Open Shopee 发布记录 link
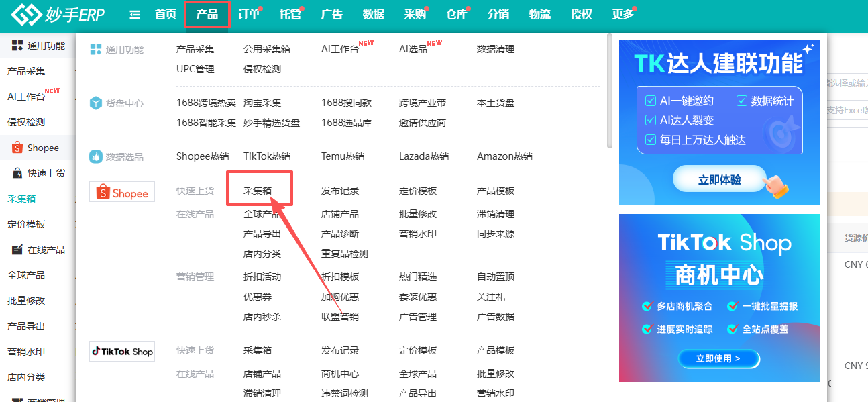 click(x=340, y=191)
